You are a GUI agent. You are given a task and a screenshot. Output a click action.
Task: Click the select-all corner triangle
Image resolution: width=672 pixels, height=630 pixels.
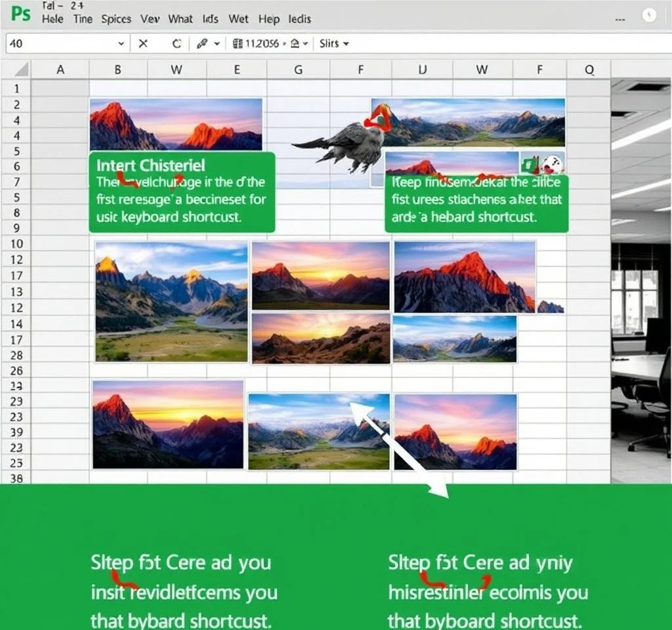pyautogui.click(x=21, y=70)
